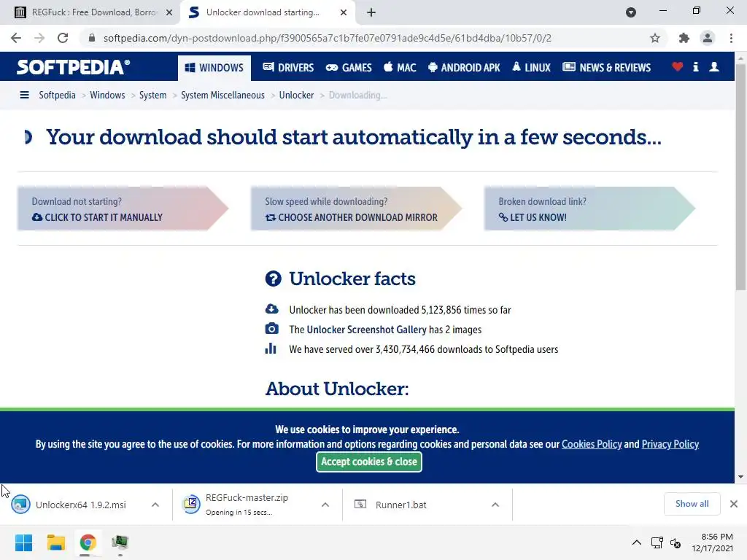Show hidden system tray icons
The image size is (747, 560).
click(636, 542)
